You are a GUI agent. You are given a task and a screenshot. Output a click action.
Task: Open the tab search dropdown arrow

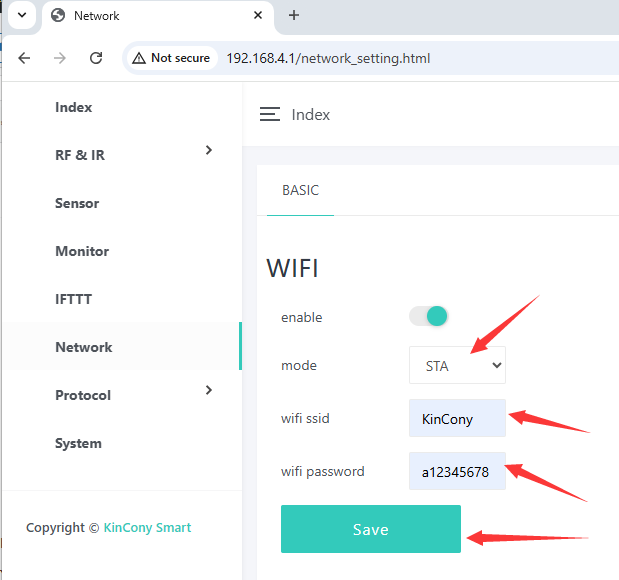(21, 15)
